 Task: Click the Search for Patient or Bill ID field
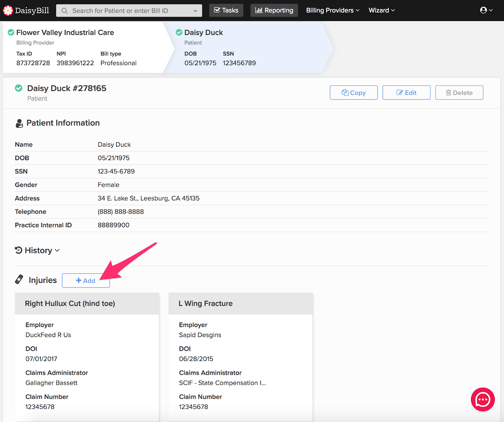click(x=129, y=11)
